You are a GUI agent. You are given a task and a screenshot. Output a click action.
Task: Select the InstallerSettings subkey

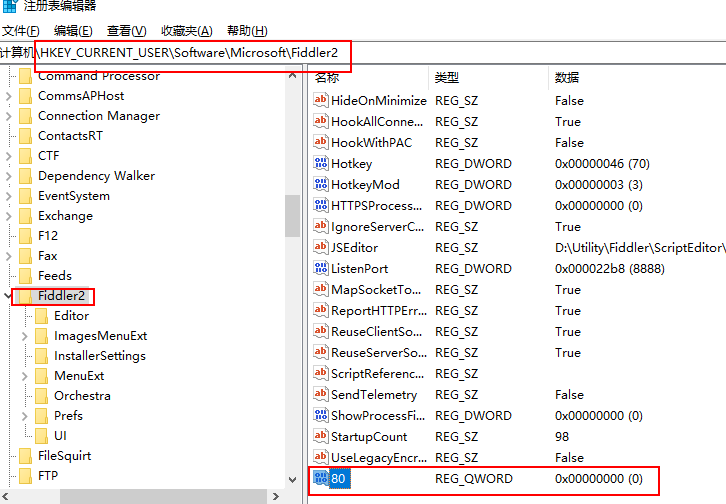100,356
